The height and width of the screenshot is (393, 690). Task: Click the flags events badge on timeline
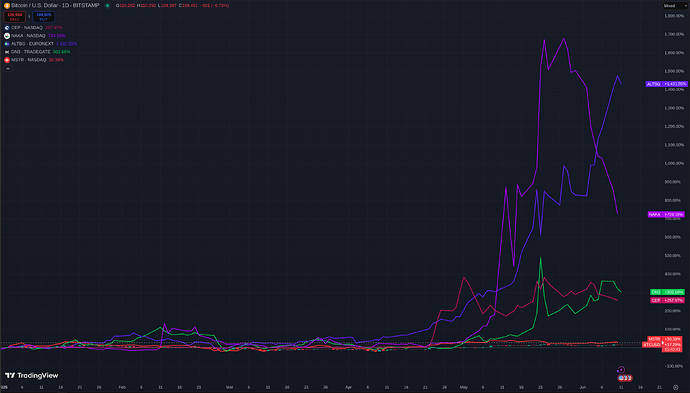point(625,378)
